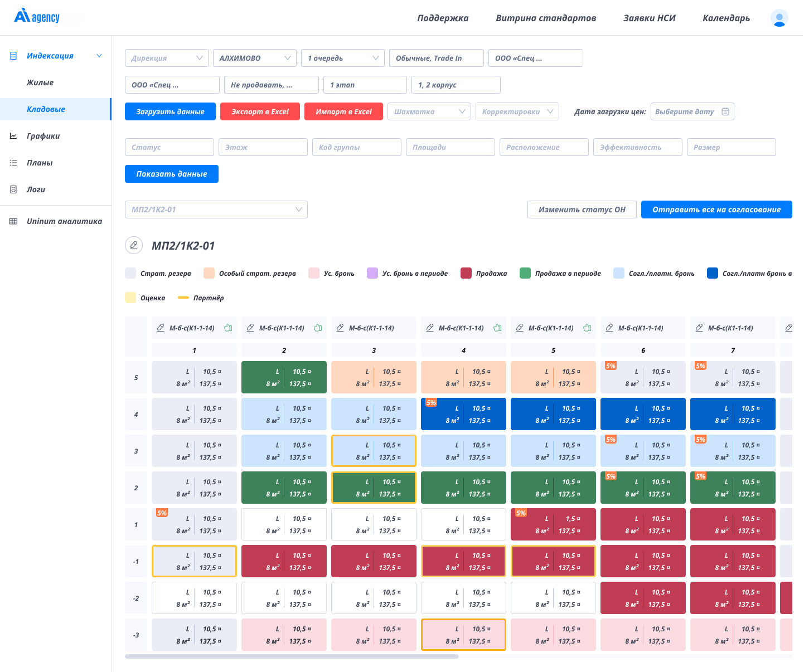Click the pencil icon beside МП2/1К2-01 heading
Image resolution: width=804 pixels, height=672 pixels.
click(x=134, y=245)
